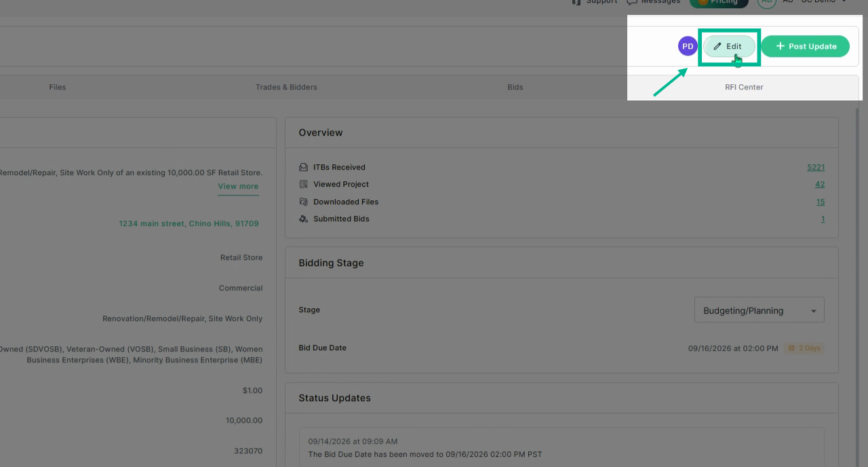Screen dimensions: 868x467
Task: Open the PD user avatar
Action: pos(688,46)
